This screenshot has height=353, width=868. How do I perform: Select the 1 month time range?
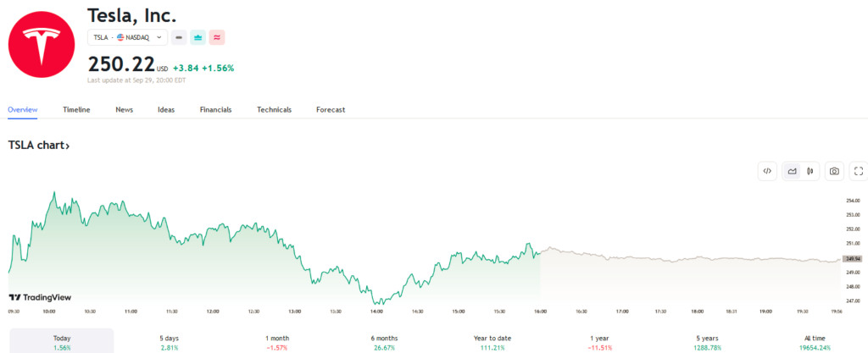277,343
